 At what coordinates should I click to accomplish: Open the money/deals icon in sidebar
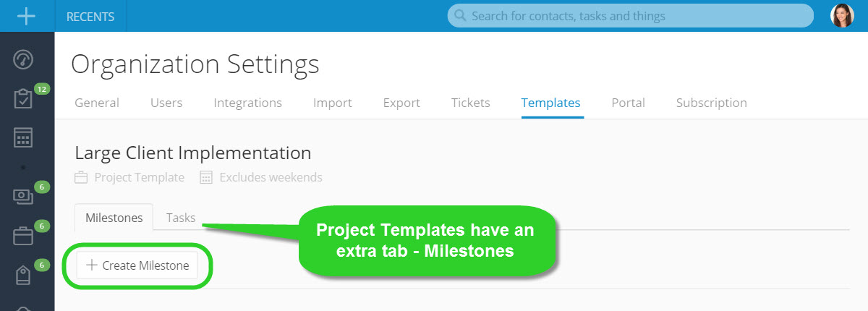point(24,197)
